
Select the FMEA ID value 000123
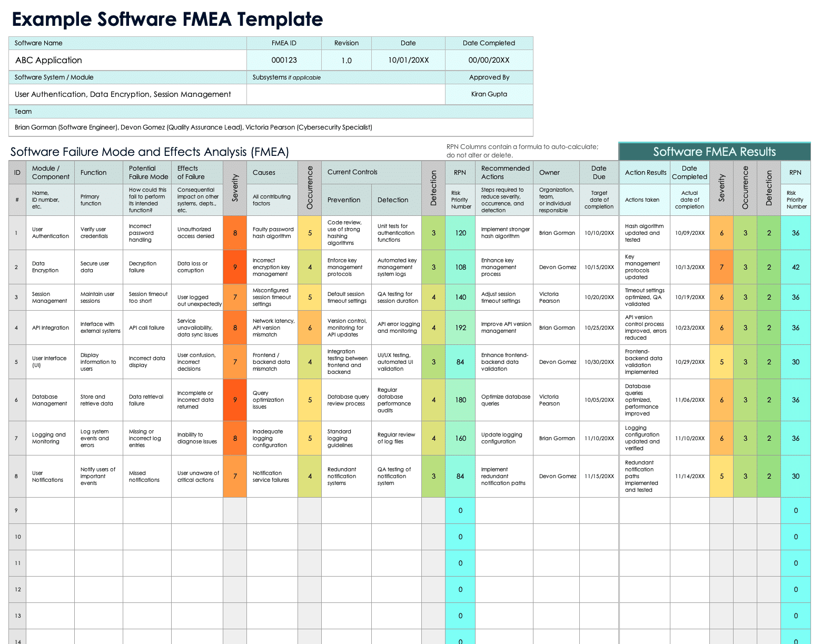point(284,60)
